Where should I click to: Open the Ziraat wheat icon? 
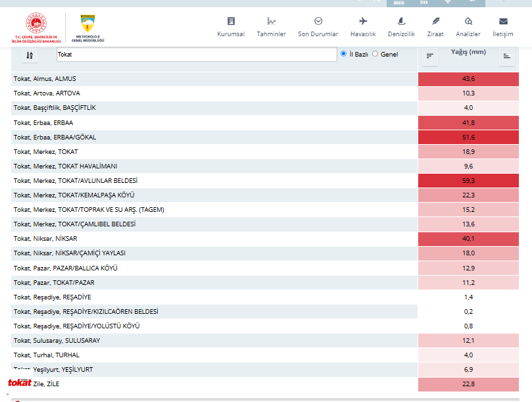[435, 22]
